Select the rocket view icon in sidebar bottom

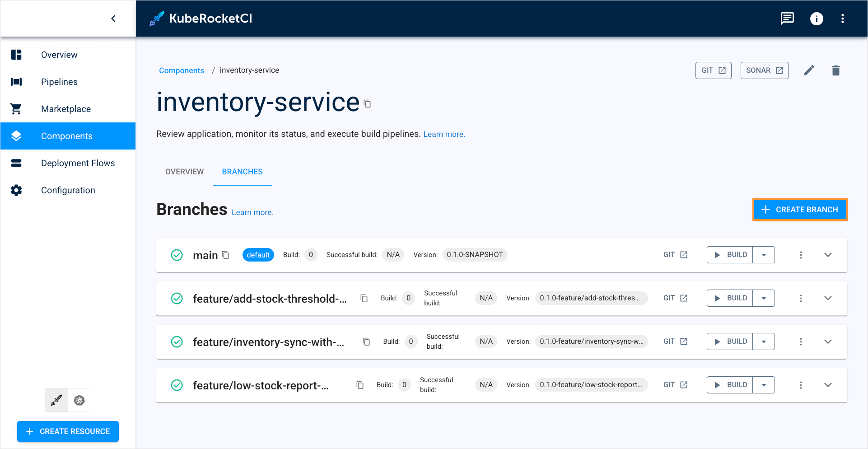pos(56,400)
